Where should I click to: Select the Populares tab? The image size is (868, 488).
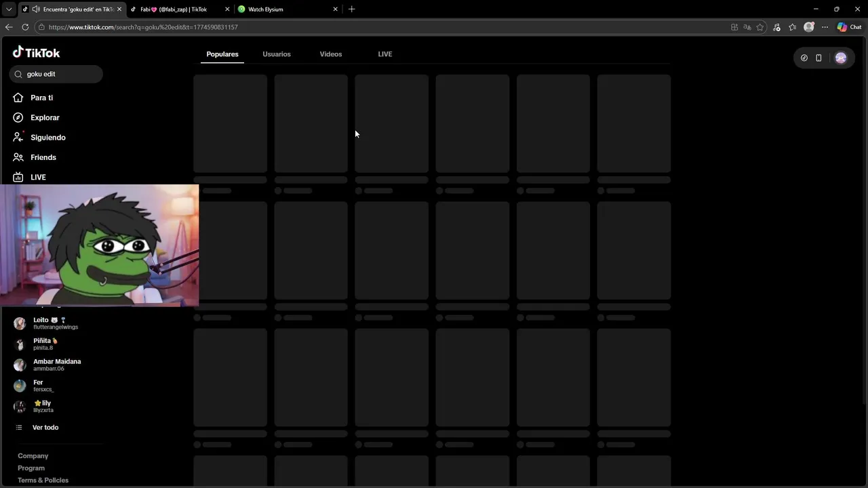pos(222,54)
